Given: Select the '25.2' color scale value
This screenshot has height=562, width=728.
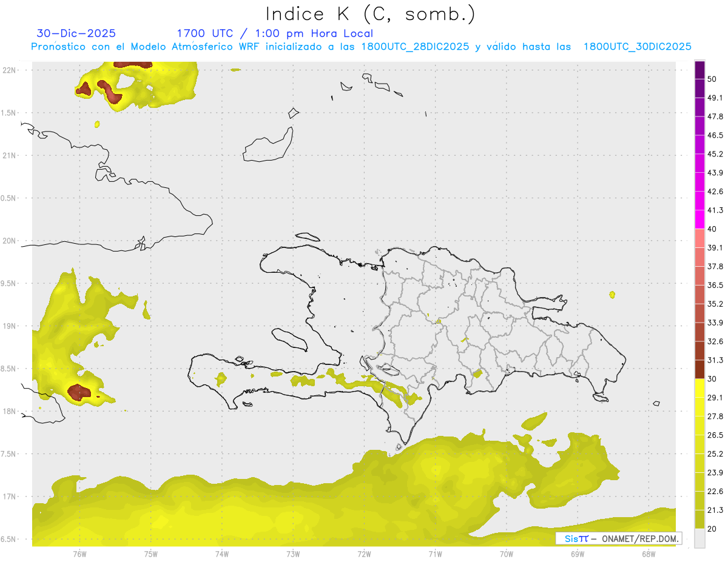Looking at the screenshot, I should tap(715, 453).
